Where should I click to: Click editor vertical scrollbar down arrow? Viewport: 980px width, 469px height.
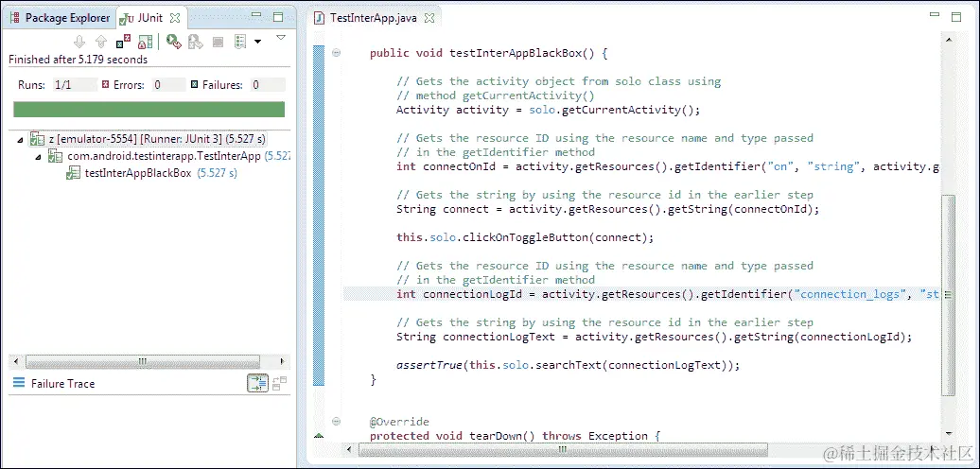click(x=949, y=432)
